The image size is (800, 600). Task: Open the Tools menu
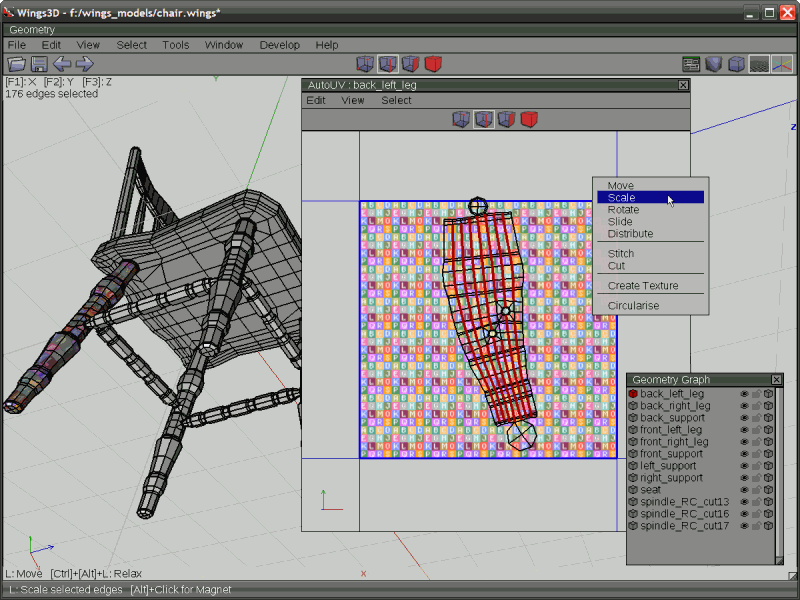(x=176, y=45)
